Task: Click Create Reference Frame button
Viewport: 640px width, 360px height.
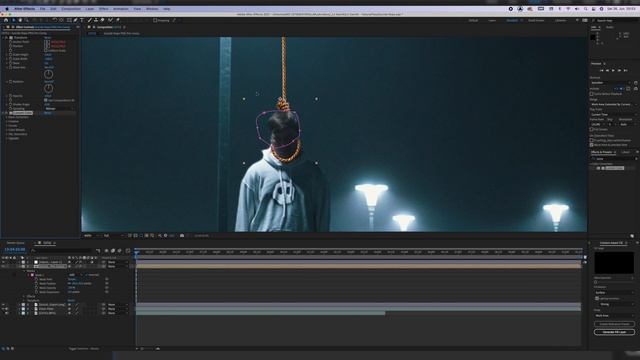Action: click(x=614, y=324)
